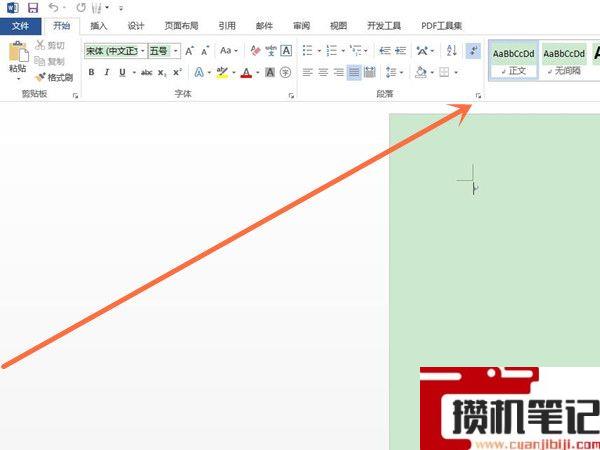Apply the 无间隔 (No Spacing) style

pos(564,60)
